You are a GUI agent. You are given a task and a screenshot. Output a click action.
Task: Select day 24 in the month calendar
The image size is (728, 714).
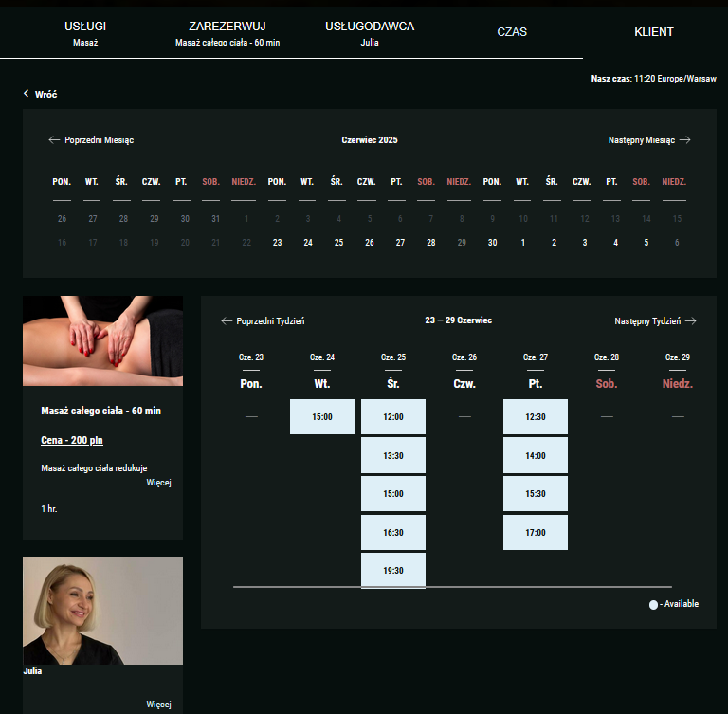(308, 243)
